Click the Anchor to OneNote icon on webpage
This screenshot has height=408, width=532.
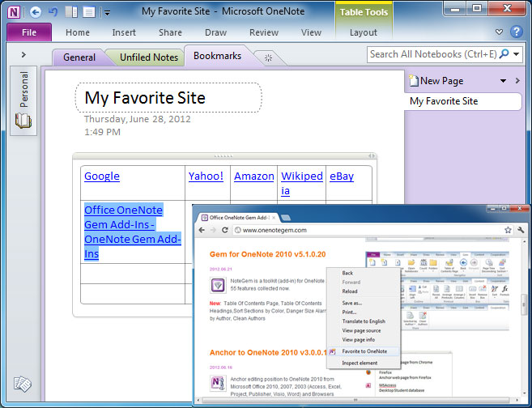[x=218, y=383]
